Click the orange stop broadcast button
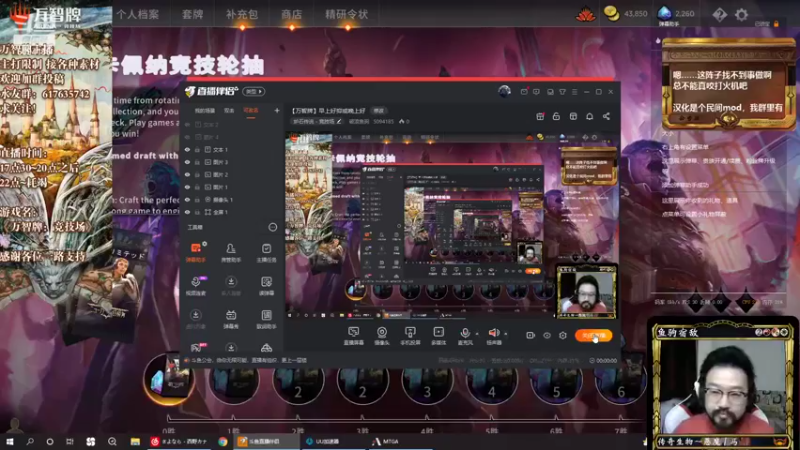The height and width of the screenshot is (450, 800). pos(593,335)
